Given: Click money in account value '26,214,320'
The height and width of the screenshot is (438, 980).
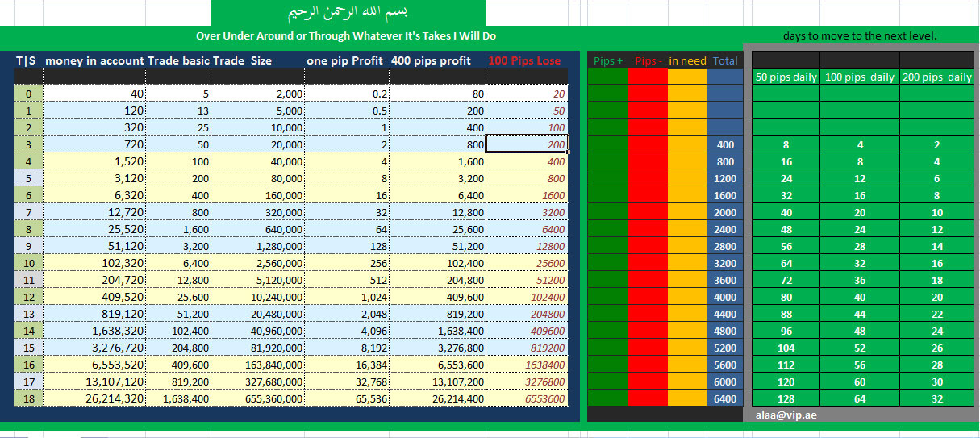Looking at the screenshot, I should [x=94, y=398].
